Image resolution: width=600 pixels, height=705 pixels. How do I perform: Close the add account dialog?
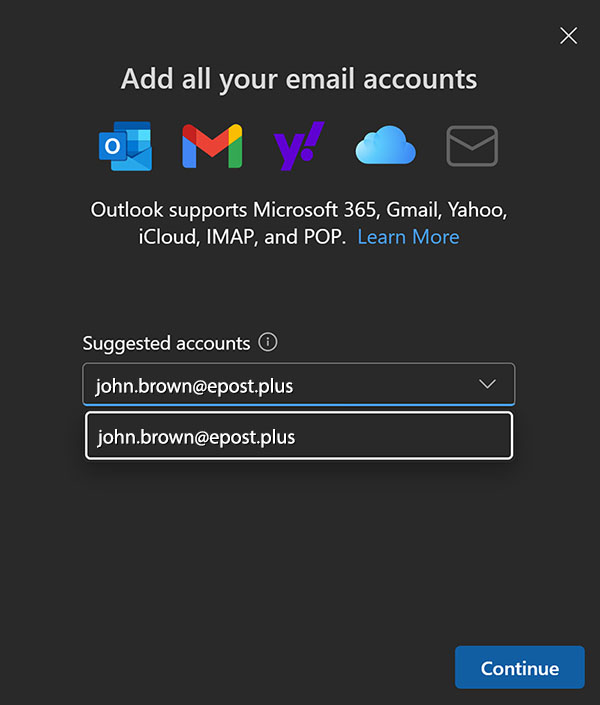(569, 36)
